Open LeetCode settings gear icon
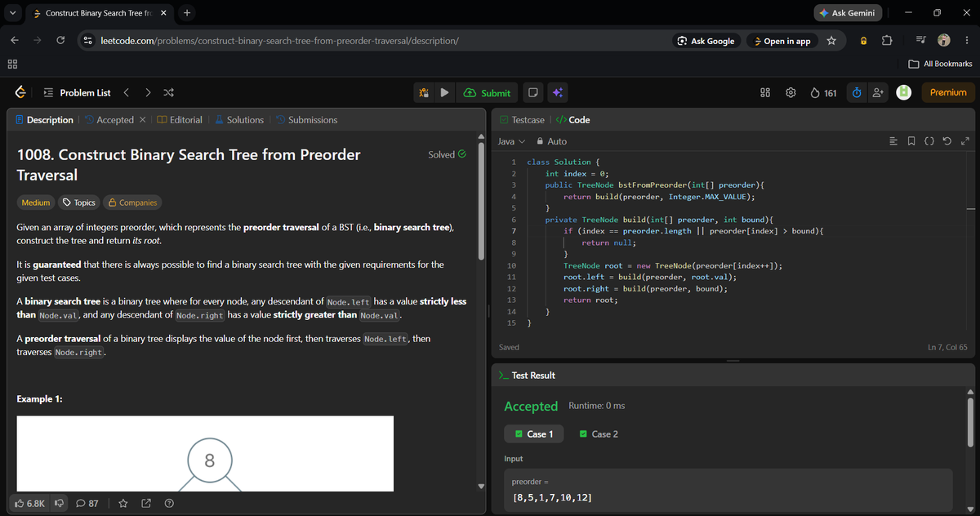Screen dimensions: 980x516 [x=791, y=92]
